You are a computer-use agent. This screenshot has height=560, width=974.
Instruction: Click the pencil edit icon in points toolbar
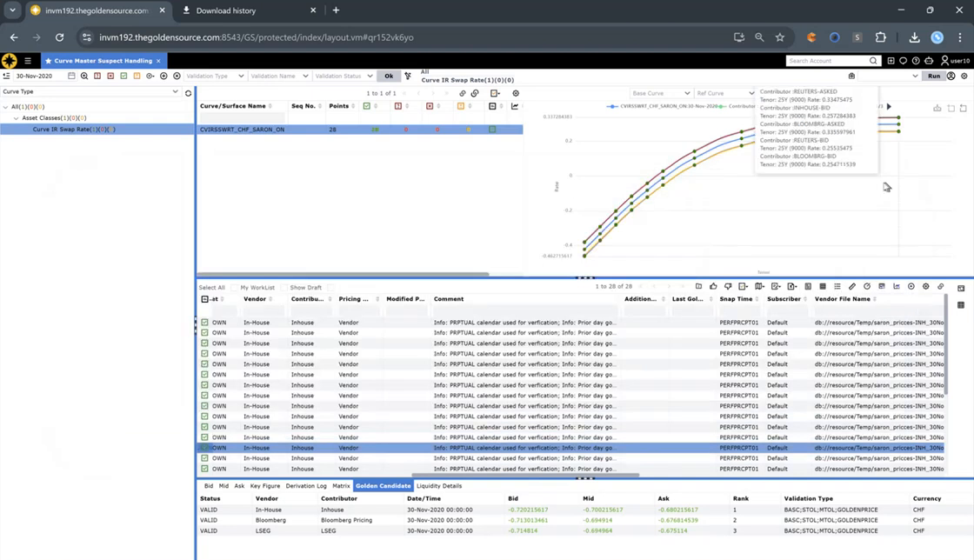(x=852, y=286)
